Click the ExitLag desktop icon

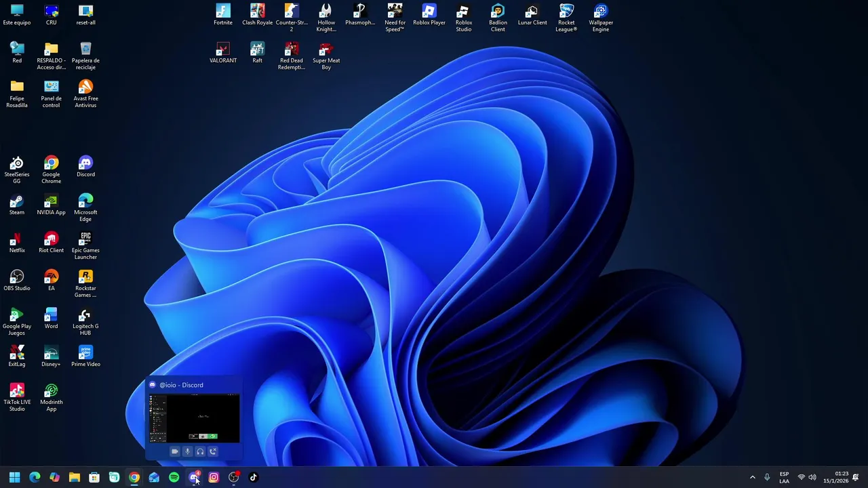(x=17, y=357)
